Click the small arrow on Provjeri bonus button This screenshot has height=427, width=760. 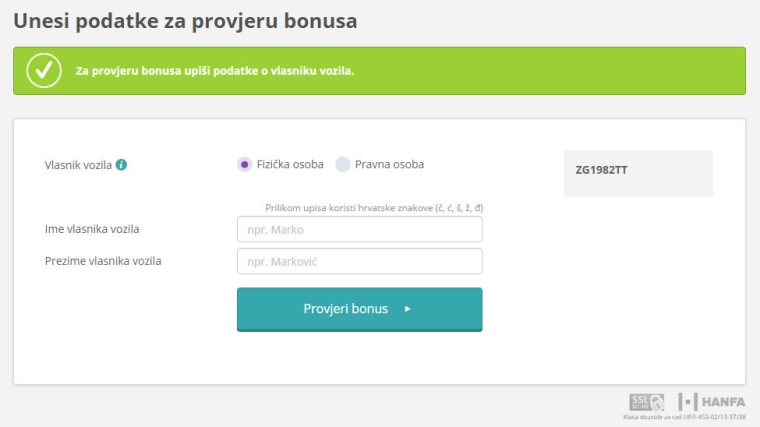[x=408, y=309]
